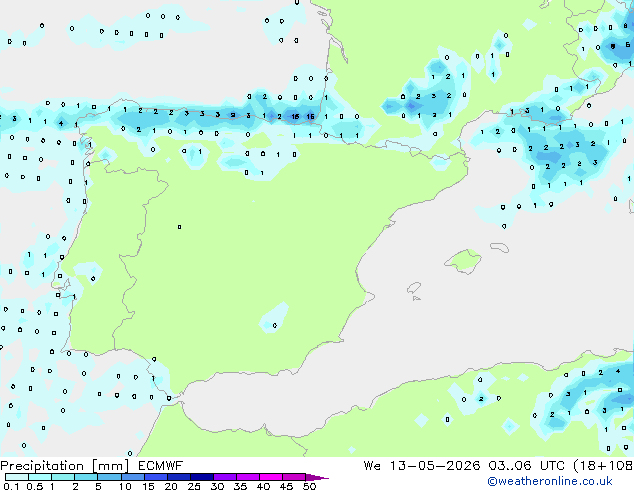Click the '03..06 UTC' time label
This screenshot has width=634, height=490.
(x=526, y=466)
